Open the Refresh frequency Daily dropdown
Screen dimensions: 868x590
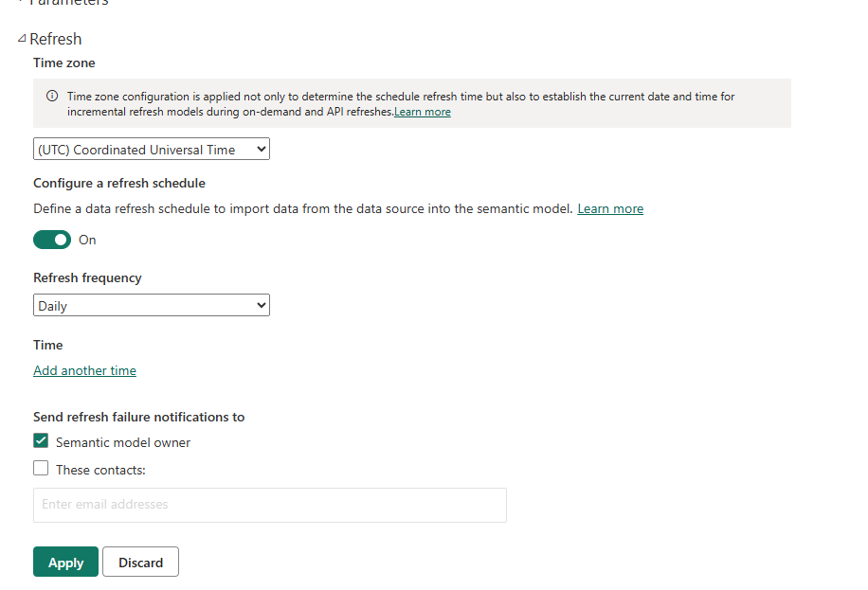(x=151, y=306)
